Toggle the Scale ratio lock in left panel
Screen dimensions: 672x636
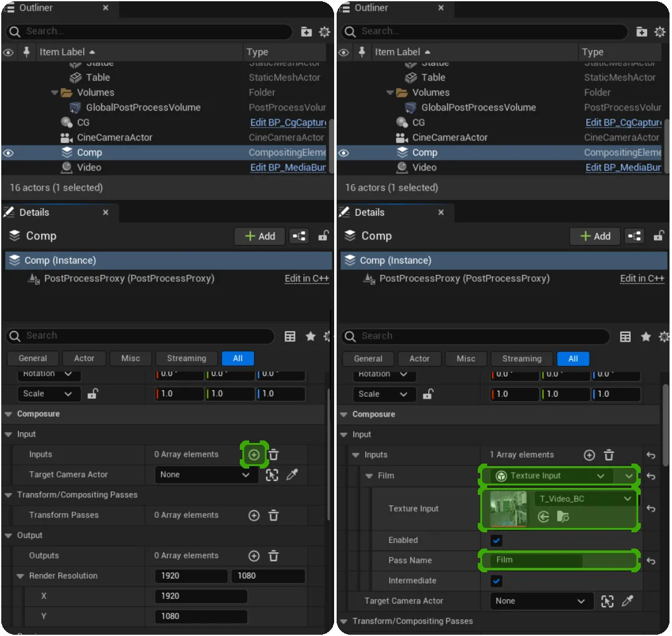pos(92,394)
